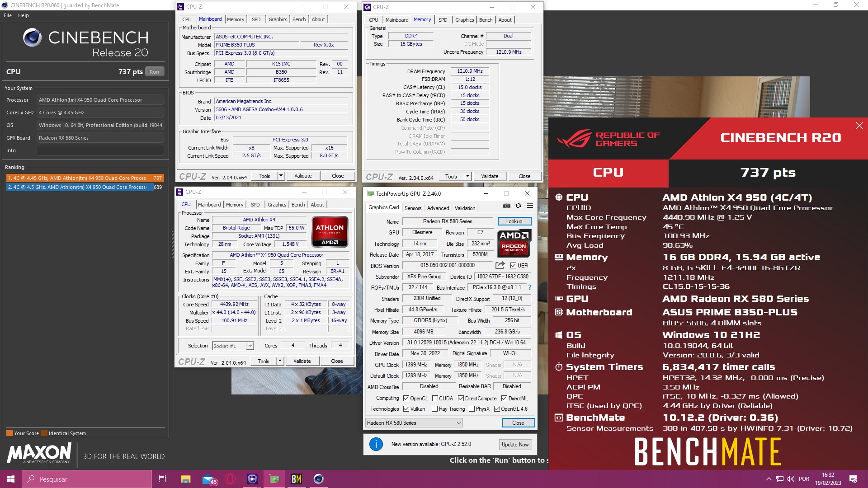The height and width of the screenshot is (488, 868).
Task: Click the network icon in system tray
Action: pos(779,479)
